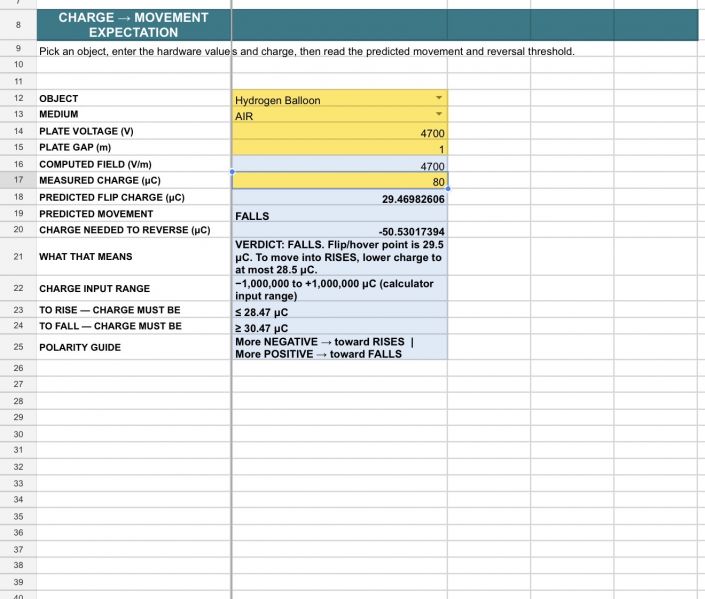Click the instruction text in row 9
Viewport: 705px width, 599px height.
click(307, 51)
